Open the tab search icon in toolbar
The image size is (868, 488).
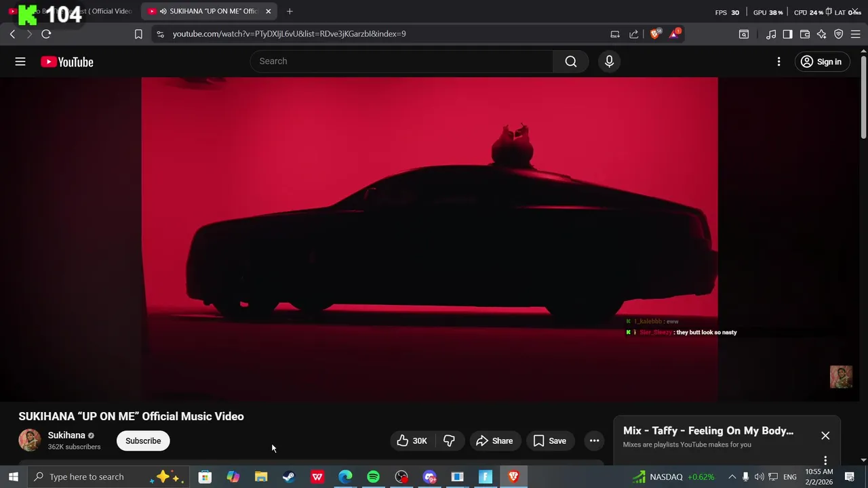(744, 34)
